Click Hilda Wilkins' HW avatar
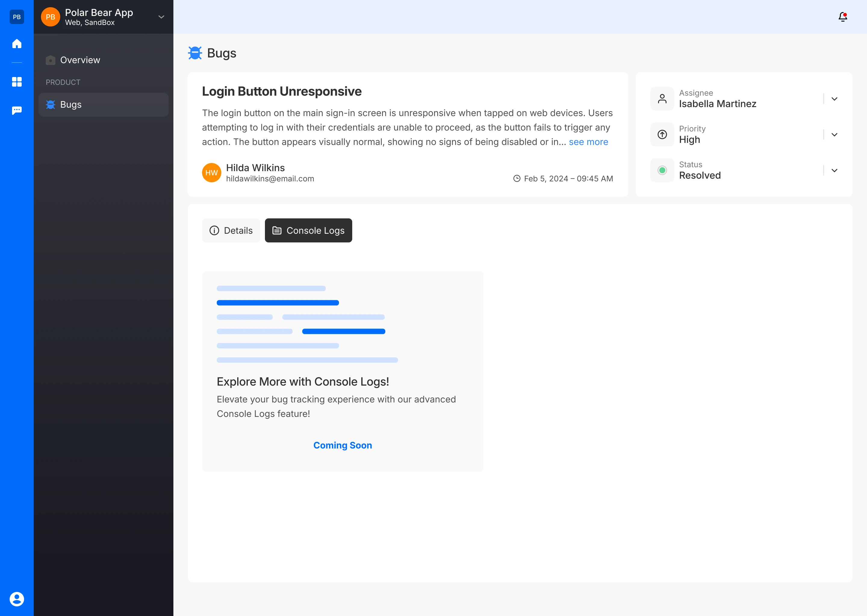The height and width of the screenshot is (616, 867). pyautogui.click(x=211, y=173)
